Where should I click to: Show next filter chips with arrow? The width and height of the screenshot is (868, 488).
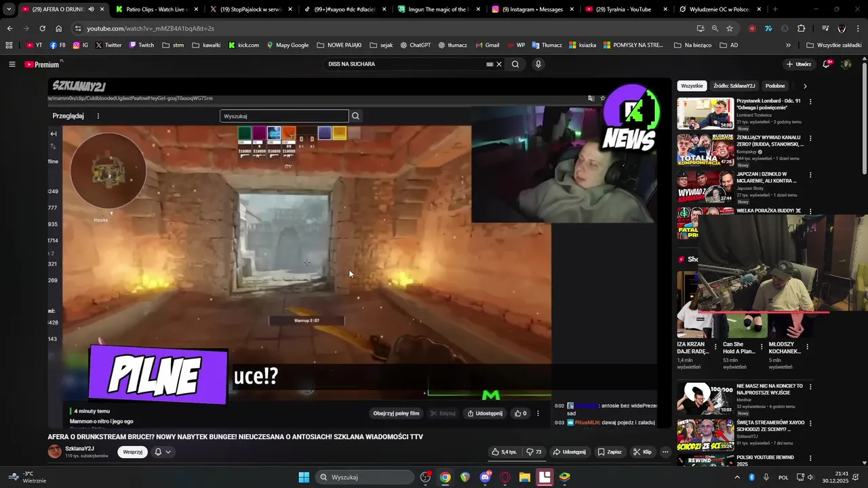(x=805, y=86)
